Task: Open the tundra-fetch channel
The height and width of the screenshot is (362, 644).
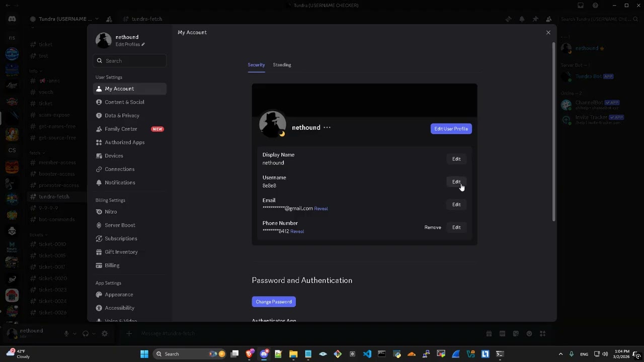Action: [56, 197]
